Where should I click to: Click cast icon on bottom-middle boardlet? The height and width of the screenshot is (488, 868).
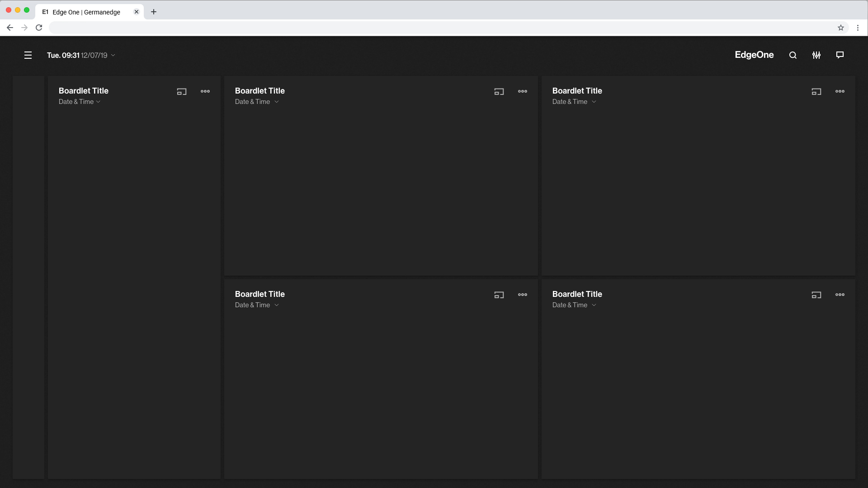click(499, 295)
